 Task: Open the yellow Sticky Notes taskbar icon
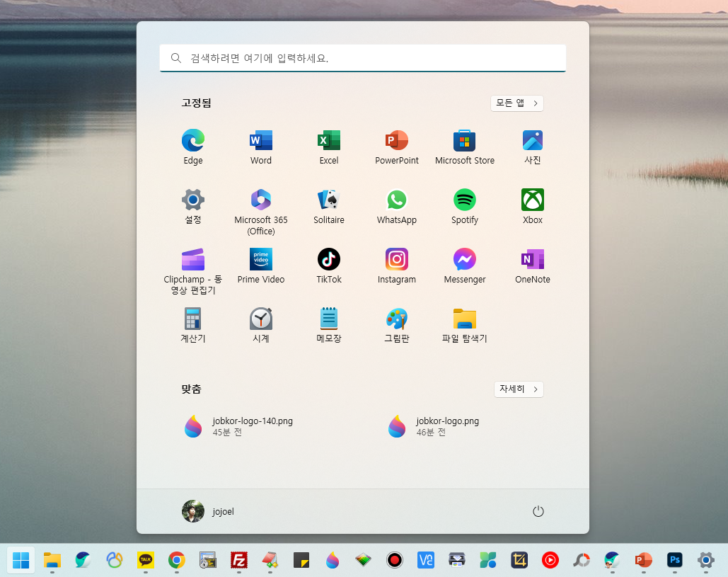[x=301, y=560]
